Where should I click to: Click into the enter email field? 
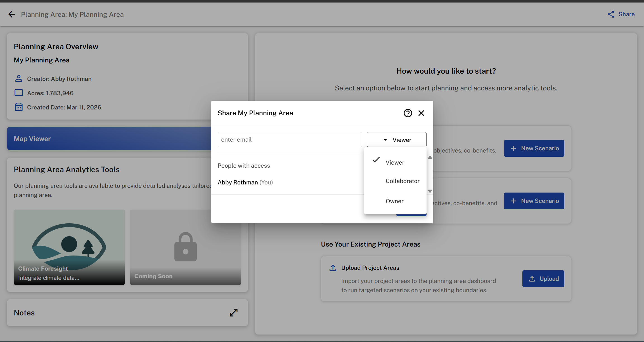(x=290, y=140)
